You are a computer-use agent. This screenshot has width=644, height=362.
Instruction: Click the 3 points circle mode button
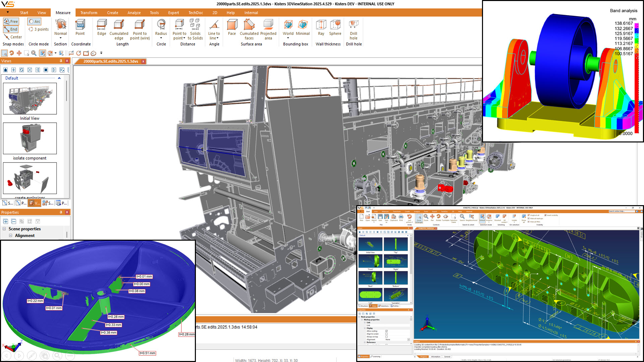click(39, 29)
